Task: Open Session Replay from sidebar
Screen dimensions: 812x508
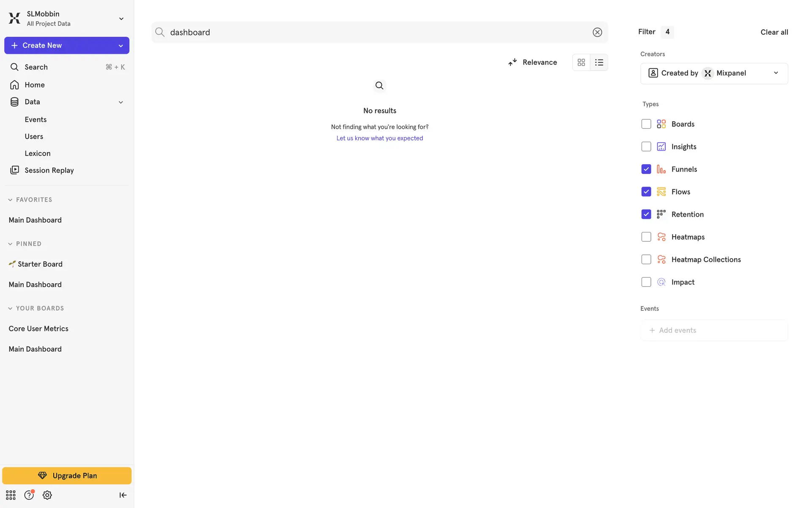Action: [49, 170]
